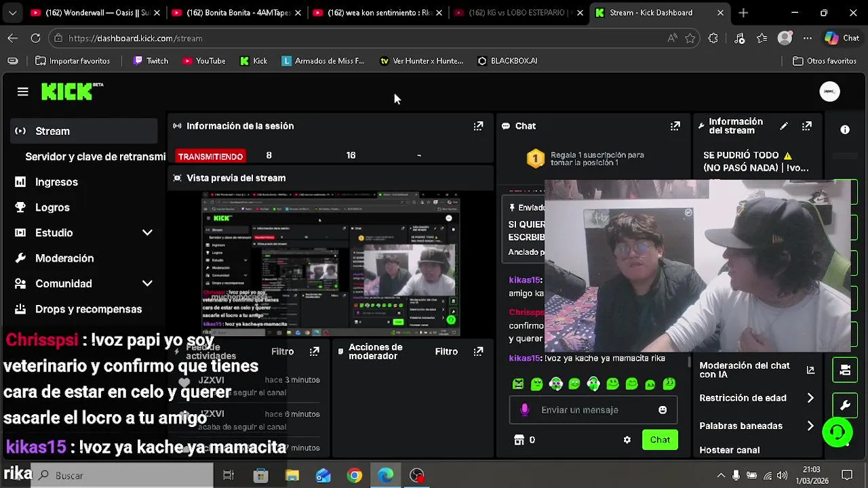The image size is (868, 488).
Task: Open Edge Copilot Chat button
Action: [842, 39]
